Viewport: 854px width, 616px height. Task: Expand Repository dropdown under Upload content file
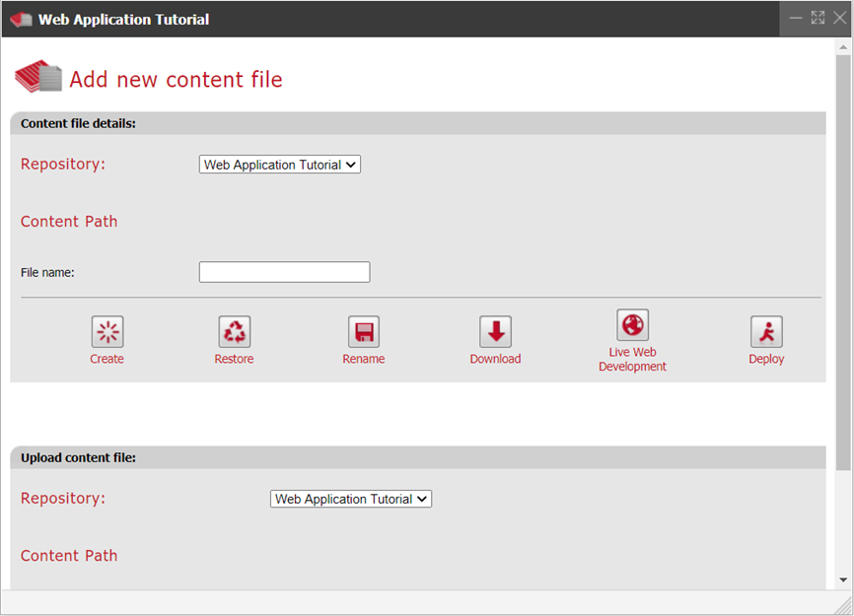[x=351, y=499]
